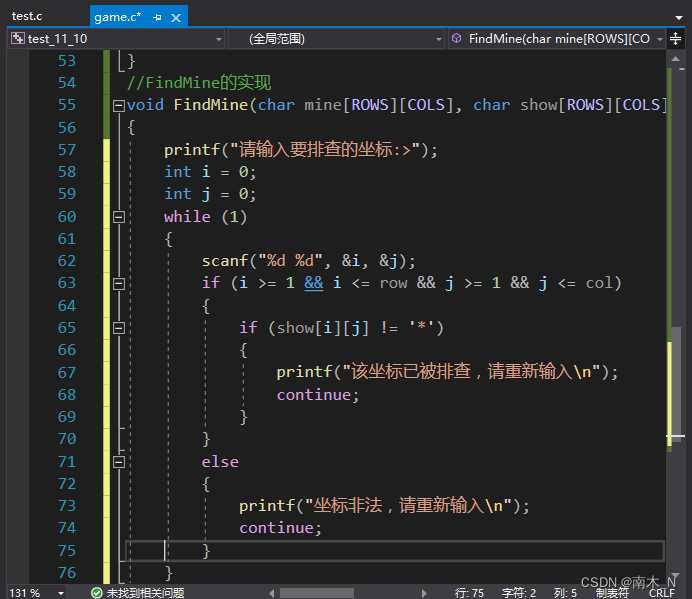692x599 pixels.
Task: Click the 字符: 2 status entry
Action: [x=519, y=593]
